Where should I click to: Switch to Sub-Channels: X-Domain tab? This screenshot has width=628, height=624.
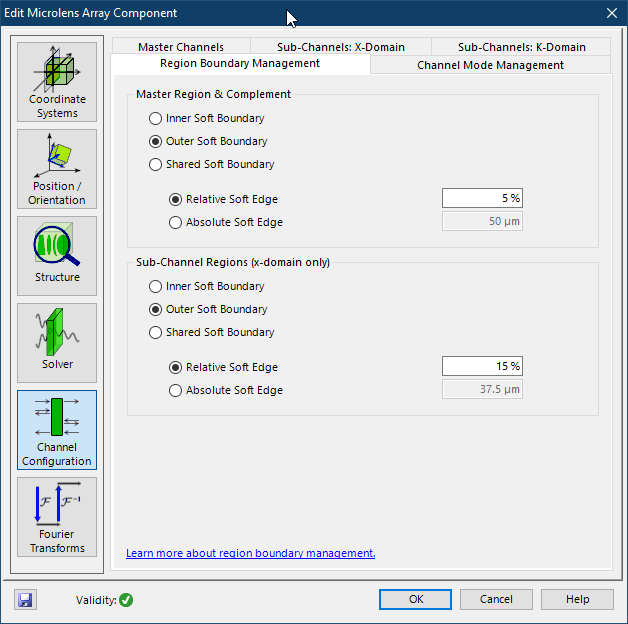pos(341,47)
